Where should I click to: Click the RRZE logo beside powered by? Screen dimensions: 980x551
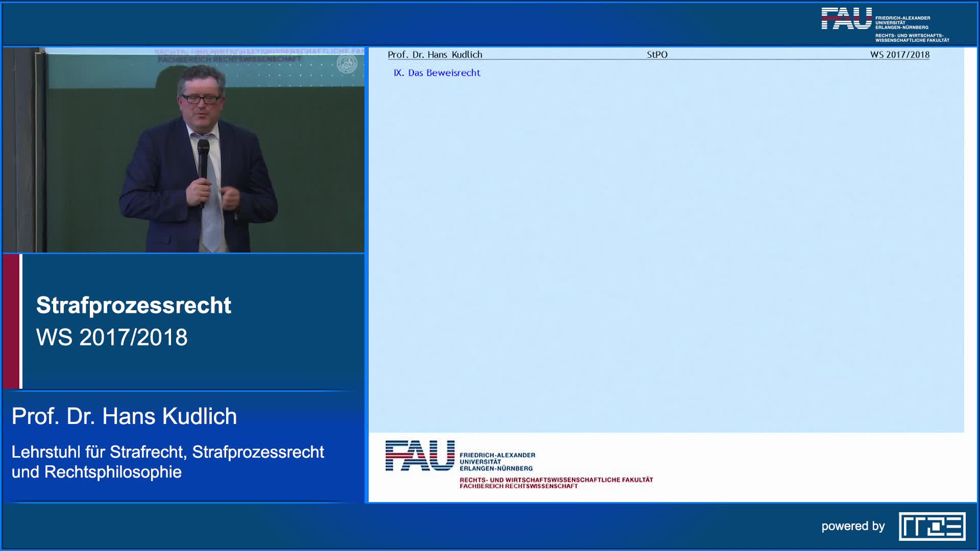[932, 526]
